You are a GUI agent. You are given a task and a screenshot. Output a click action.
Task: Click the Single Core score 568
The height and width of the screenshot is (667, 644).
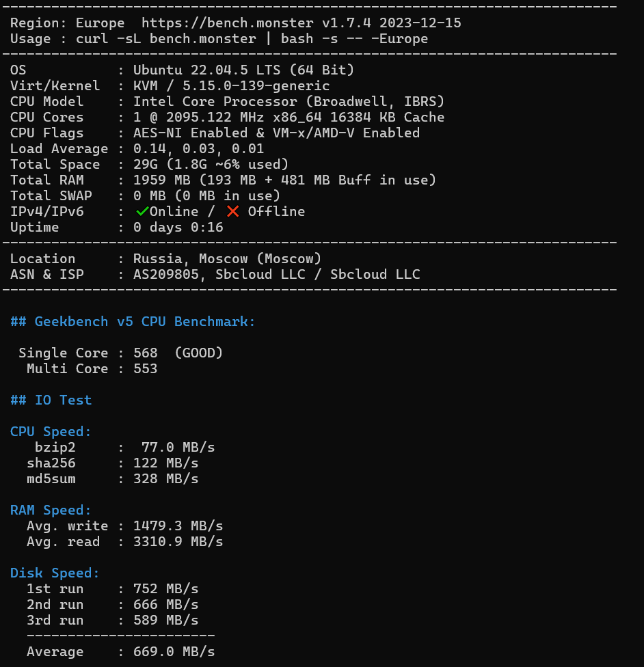tap(145, 353)
